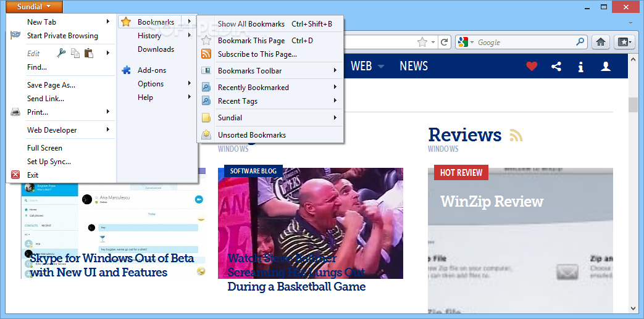Viewport: 644px width, 319px height.
Task: Click the Cut scissors icon in Edit row
Action: (x=61, y=52)
